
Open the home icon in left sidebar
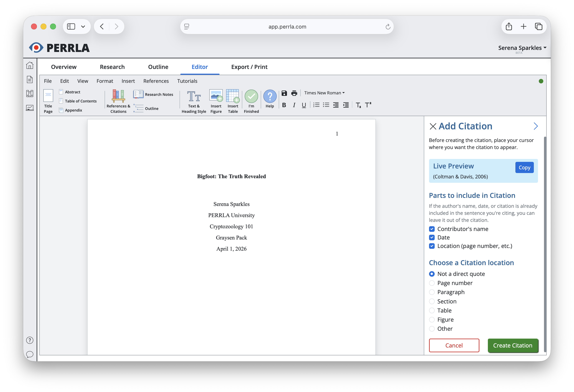tap(30, 65)
